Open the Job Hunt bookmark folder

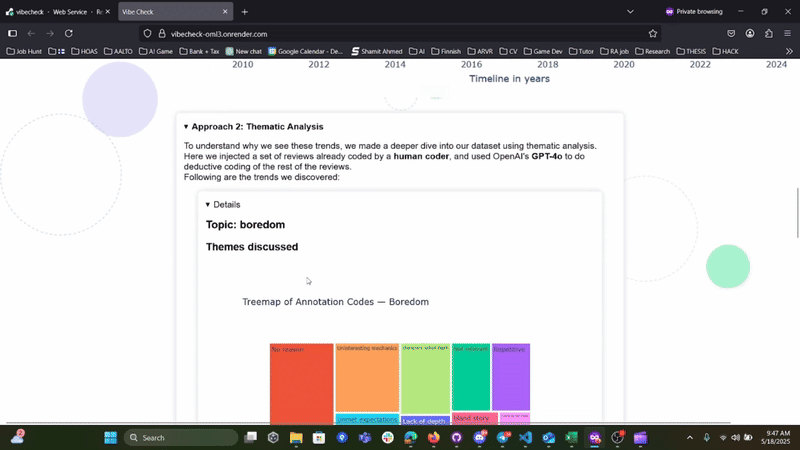pos(30,50)
